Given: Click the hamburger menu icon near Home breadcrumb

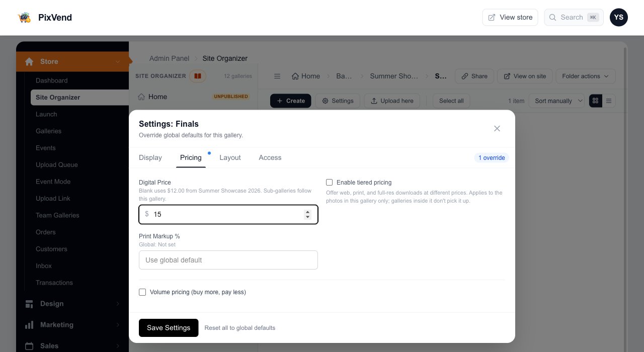Looking at the screenshot, I should (277, 76).
